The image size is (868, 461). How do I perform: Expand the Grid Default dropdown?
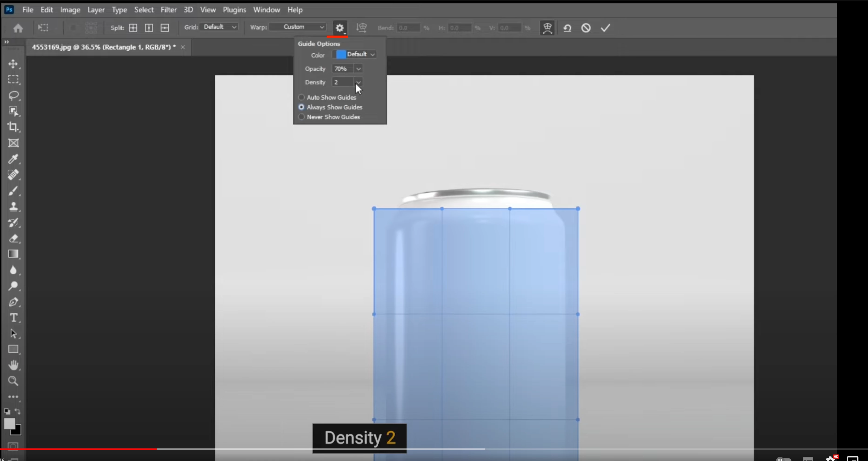[219, 27]
